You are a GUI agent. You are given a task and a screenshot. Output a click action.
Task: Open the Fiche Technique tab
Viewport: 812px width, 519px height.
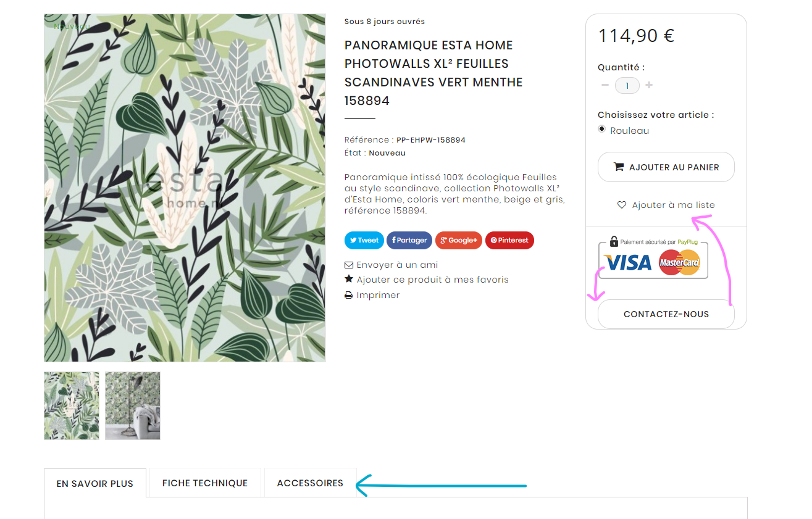tap(205, 483)
